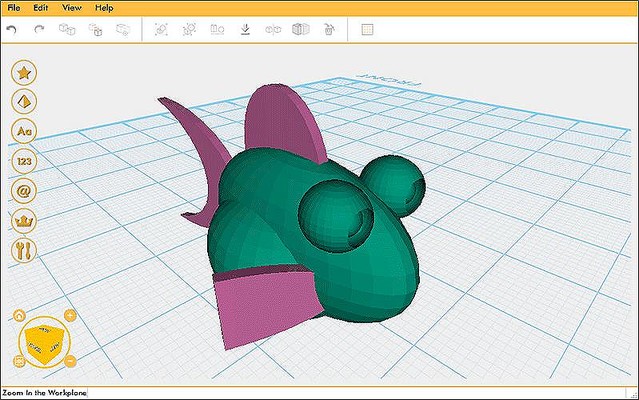Open the star favorites shape category
The width and height of the screenshot is (639, 400).
click(24, 73)
